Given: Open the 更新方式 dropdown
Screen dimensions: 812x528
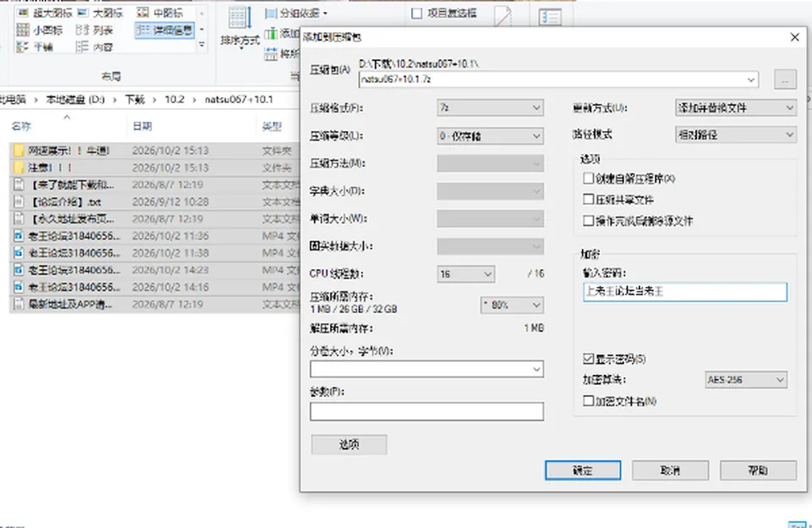Looking at the screenshot, I should 735,107.
